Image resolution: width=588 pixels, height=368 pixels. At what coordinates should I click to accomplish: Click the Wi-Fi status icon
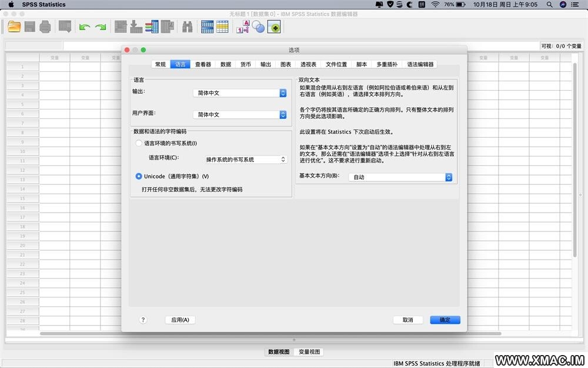[x=435, y=5]
